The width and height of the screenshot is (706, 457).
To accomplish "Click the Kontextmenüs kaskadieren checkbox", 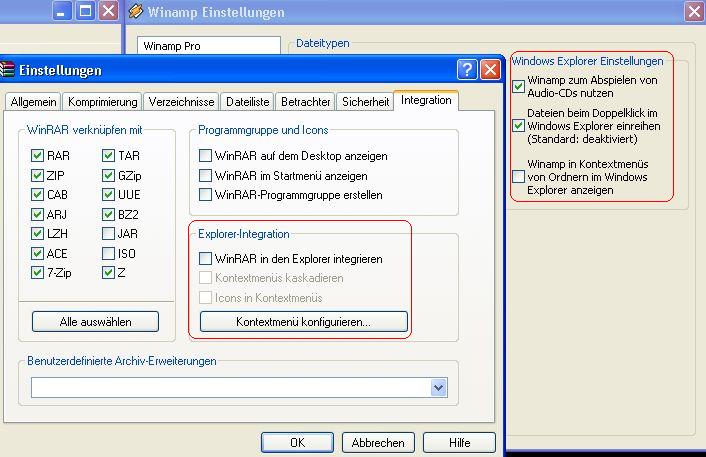I will [x=205, y=278].
